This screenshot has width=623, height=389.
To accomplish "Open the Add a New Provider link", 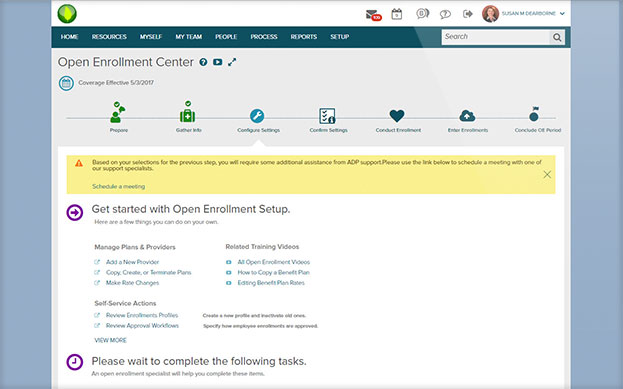I will [x=132, y=262].
